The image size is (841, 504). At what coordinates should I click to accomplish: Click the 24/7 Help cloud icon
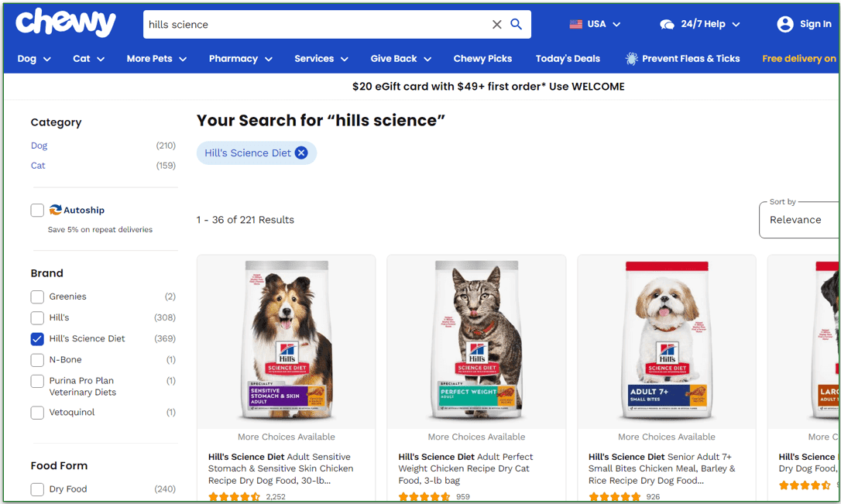coord(667,24)
